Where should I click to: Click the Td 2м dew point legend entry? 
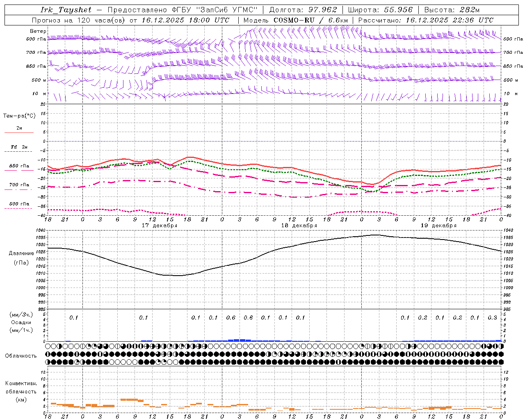click(x=19, y=147)
